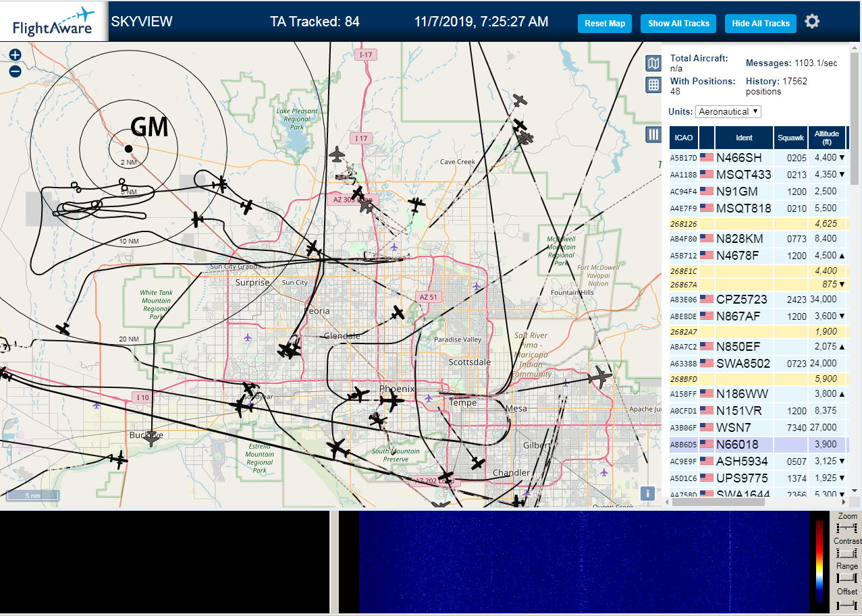
Task: Select the row with ICAO 2682A7
Action: [758, 331]
